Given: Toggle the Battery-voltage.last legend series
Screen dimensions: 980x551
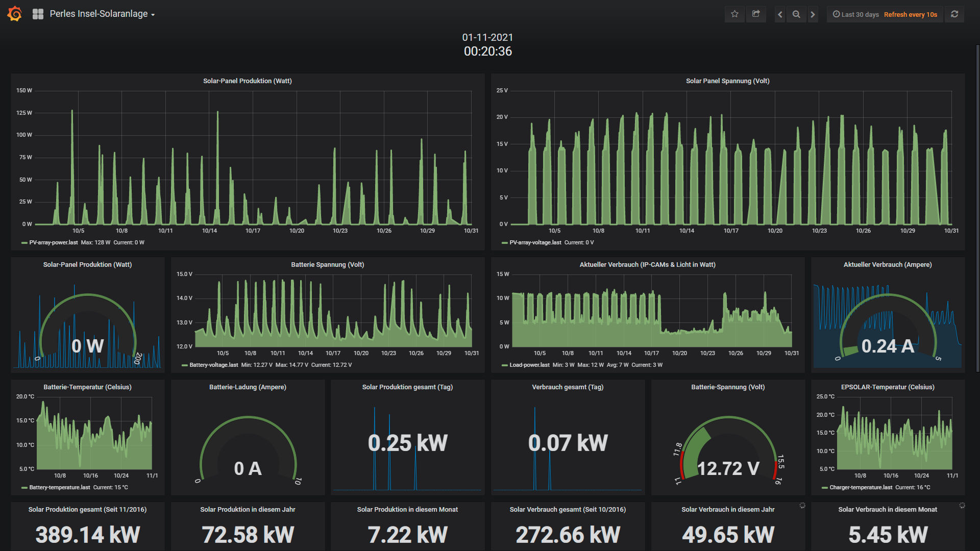Looking at the screenshot, I should point(213,365).
